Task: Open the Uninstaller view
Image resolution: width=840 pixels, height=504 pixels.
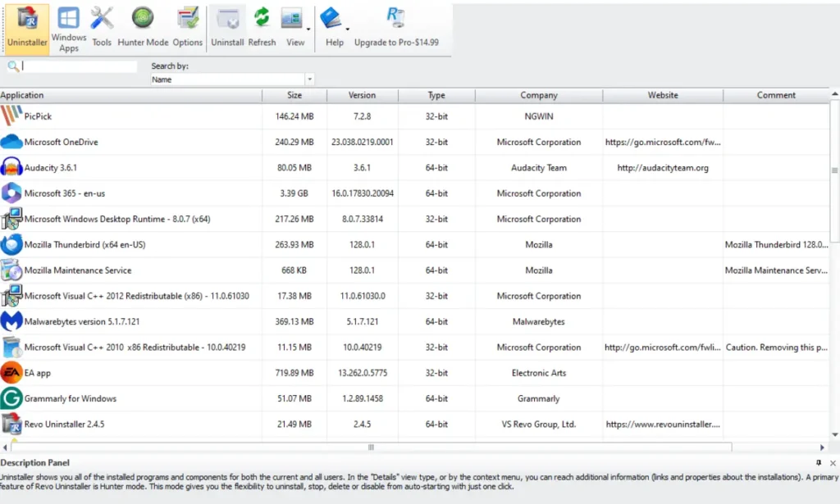Action: pyautogui.click(x=27, y=29)
